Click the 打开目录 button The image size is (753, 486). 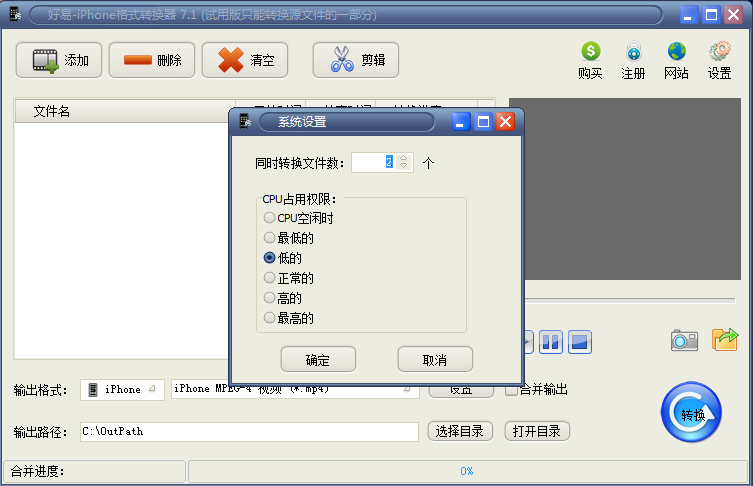click(537, 431)
